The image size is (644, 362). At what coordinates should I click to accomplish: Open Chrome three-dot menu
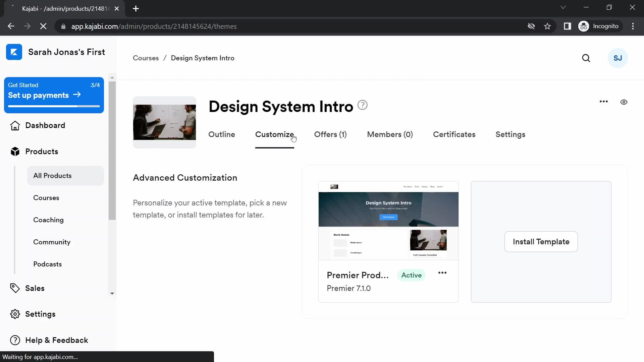633,26
